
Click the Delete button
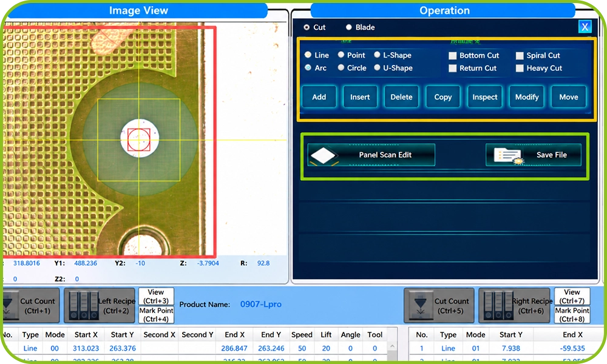point(401,96)
